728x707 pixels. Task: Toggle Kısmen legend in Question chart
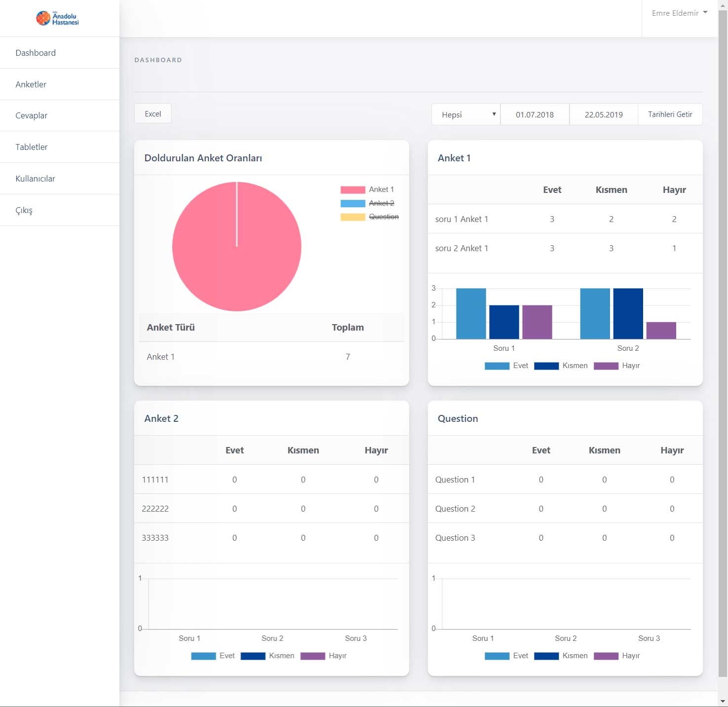(547, 656)
